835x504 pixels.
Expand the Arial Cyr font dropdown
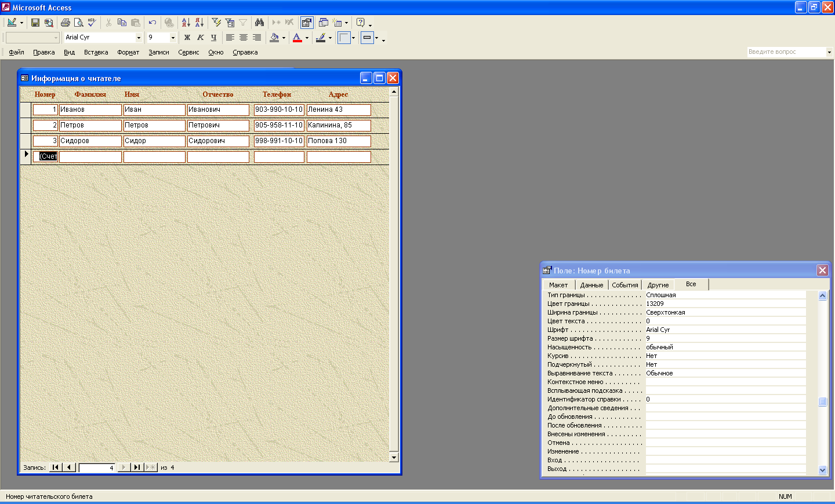pyautogui.click(x=139, y=38)
